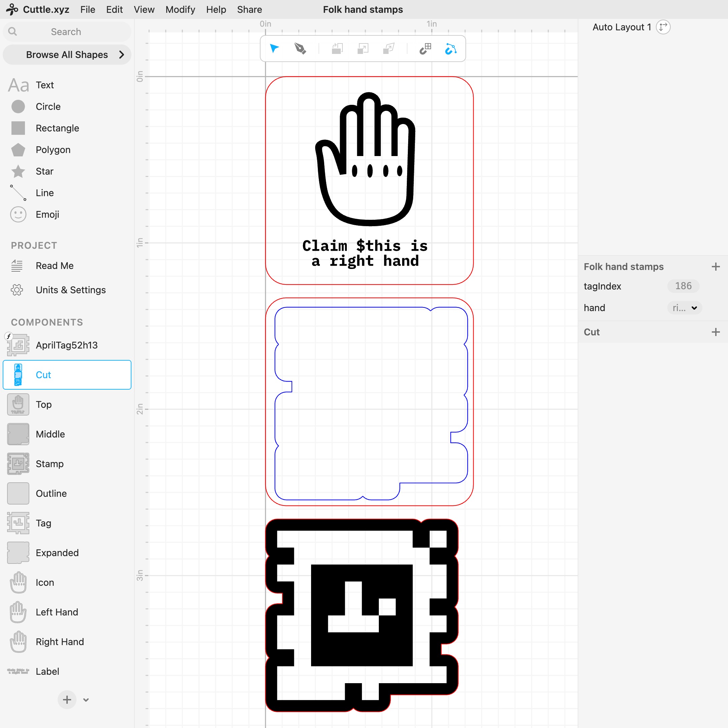Open Units & Settings
The height and width of the screenshot is (728, 728).
pyautogui.click(x=58, y=290)
